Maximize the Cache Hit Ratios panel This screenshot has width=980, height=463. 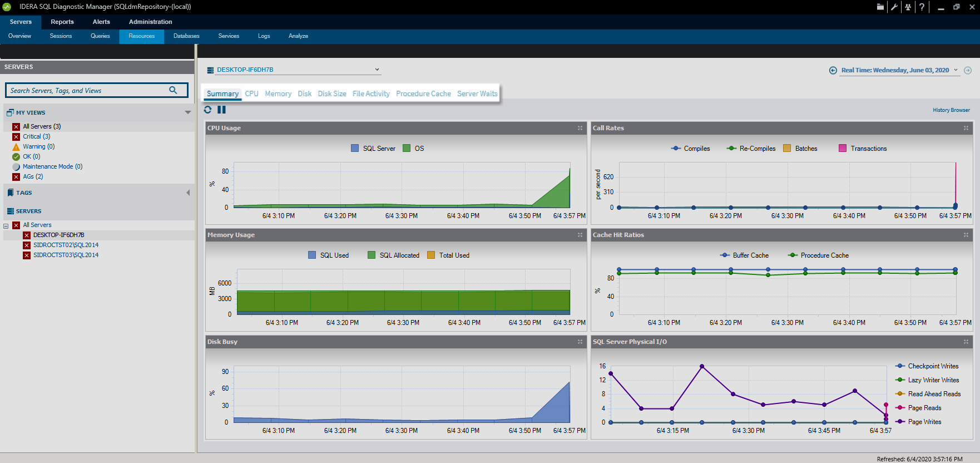pyautogui.click(x=966, y=235)
